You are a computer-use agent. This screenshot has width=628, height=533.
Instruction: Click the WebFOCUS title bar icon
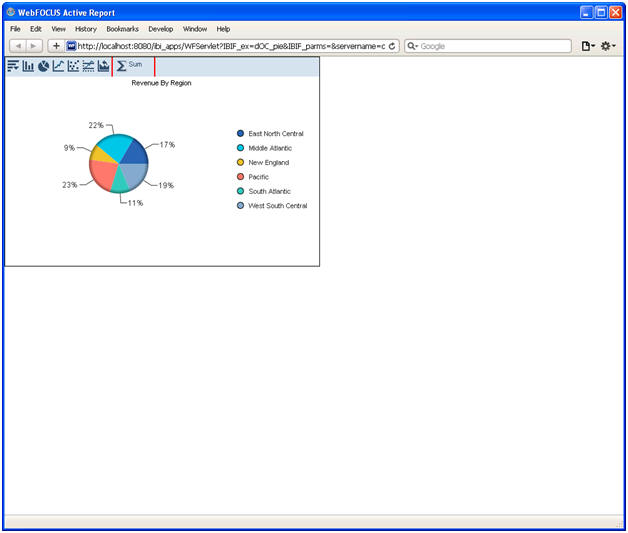click(x=11, y=12)
